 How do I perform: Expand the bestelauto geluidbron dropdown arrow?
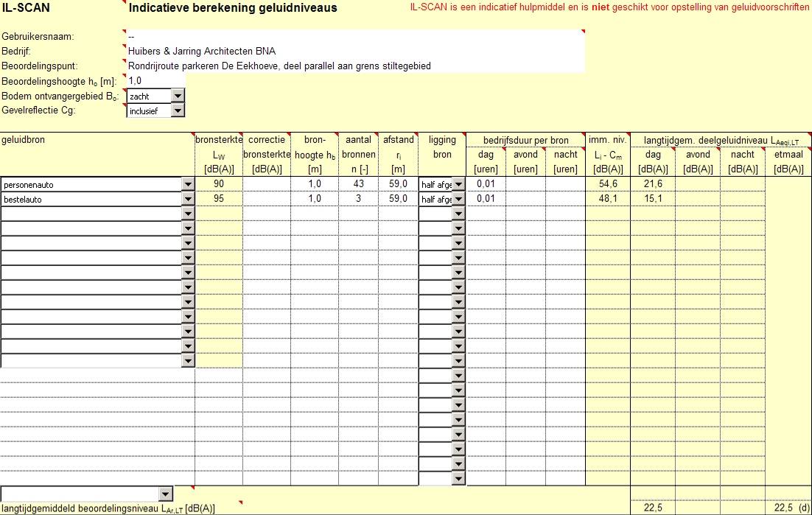188,199
